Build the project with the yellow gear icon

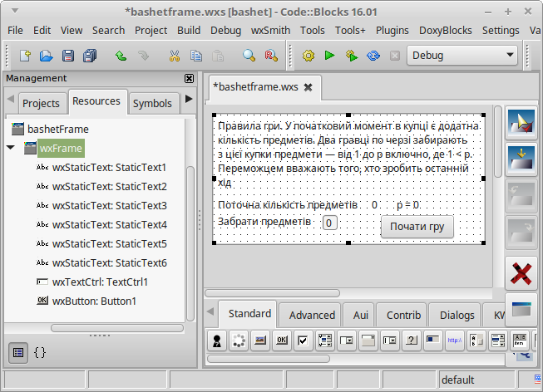(x=309, y=56)
